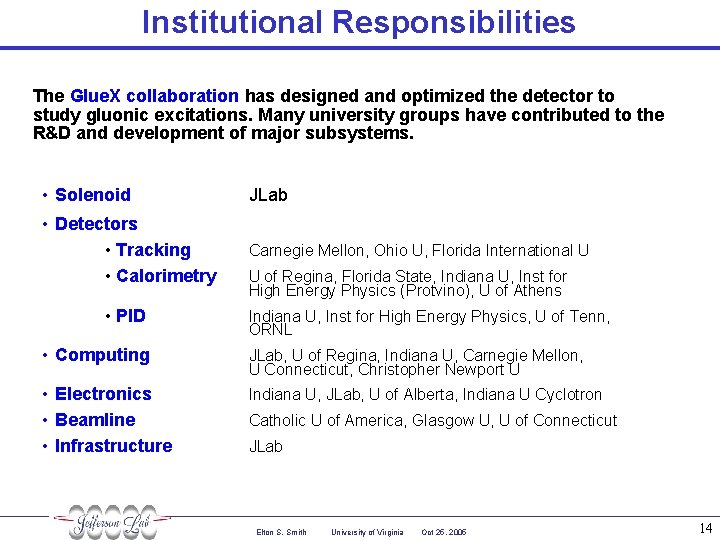Select the Electronics bullet label
This screenshot has height=540, width=720.
click(103, 394)
